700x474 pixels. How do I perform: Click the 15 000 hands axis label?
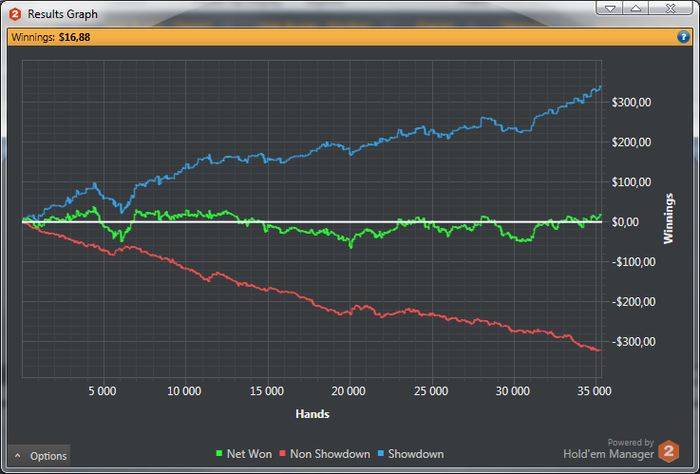click(x=267, y=391)
